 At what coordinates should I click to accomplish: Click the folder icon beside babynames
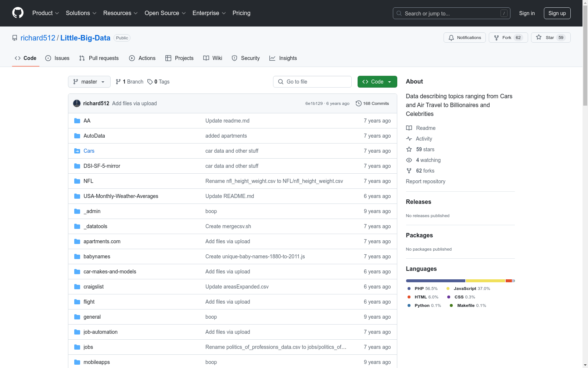(x=77, y=256)
